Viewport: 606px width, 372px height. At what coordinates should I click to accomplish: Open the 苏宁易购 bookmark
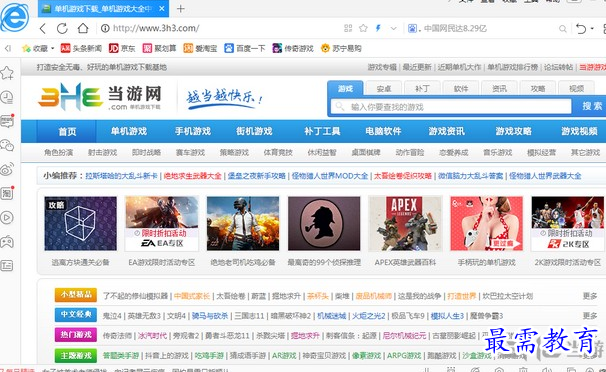click(341, 48)
